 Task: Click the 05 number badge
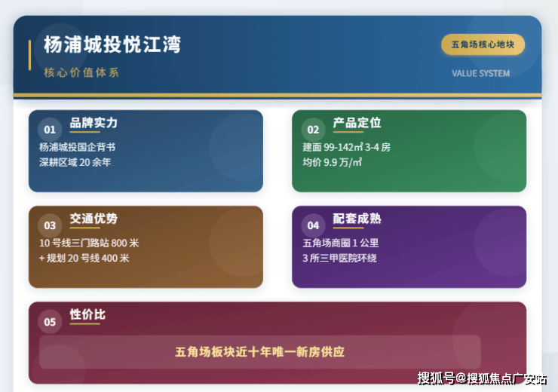pyautogui.click(x=50, y=322)
